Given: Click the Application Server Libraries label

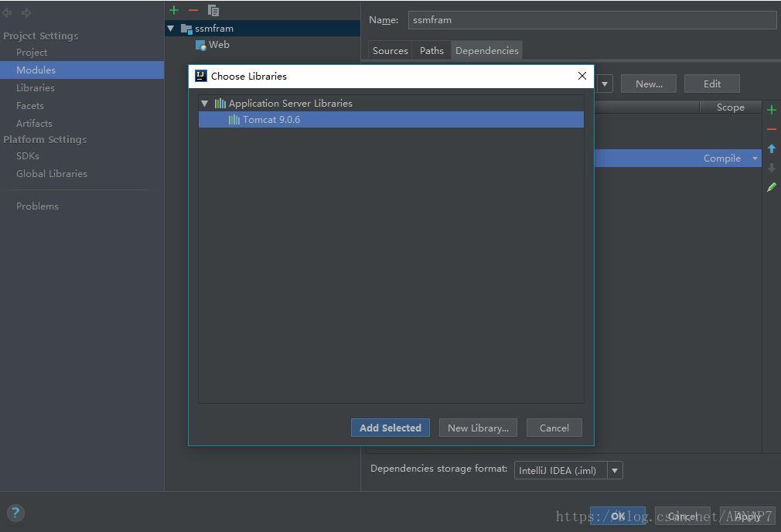Looking at the screenshot, I should 291,103.
